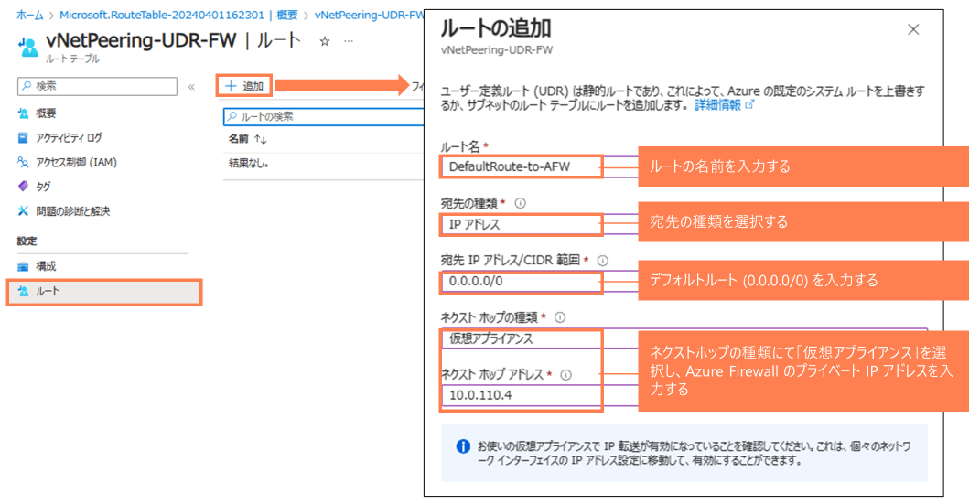Screen dimensions: 980x504
Task: Click the 概要 sidebar icon
Action: (23, 113)
